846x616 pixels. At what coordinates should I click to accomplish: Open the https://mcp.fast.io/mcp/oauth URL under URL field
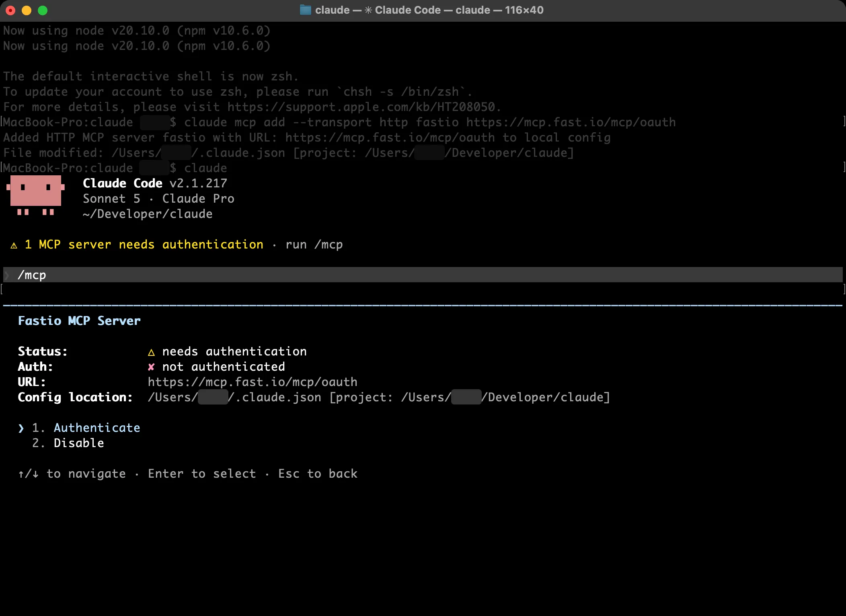click(253, 382)
